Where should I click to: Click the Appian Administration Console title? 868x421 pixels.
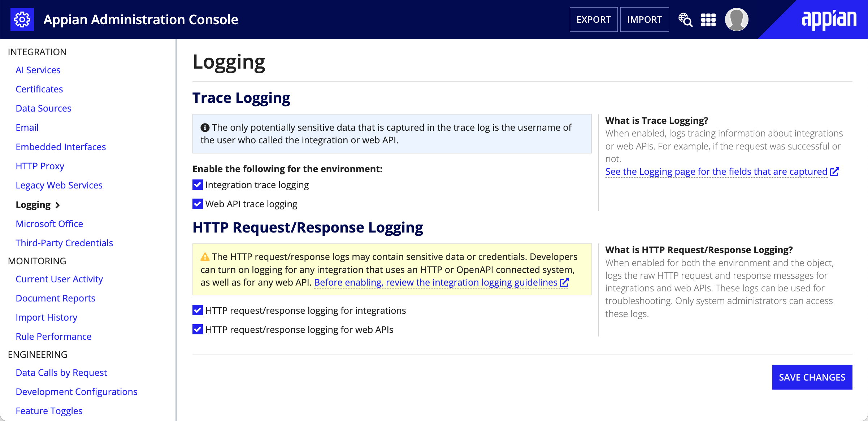click(x=141, y=19)
